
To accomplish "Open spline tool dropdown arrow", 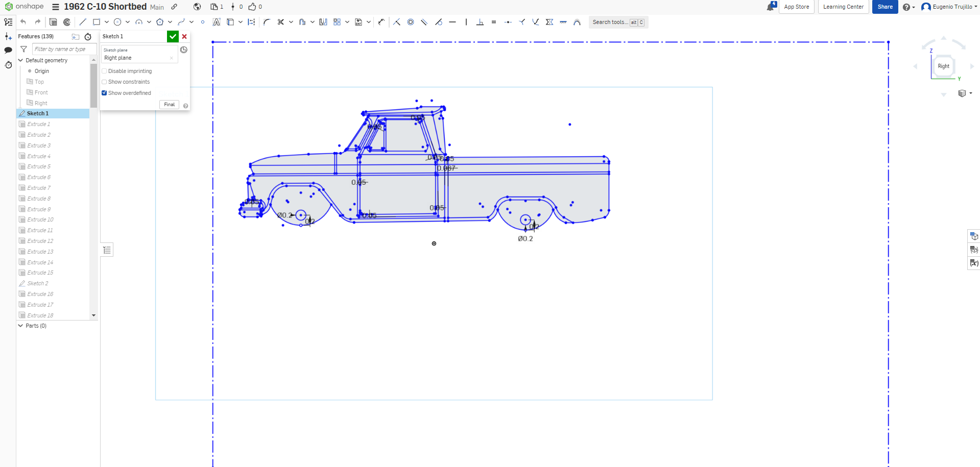I will (192, 22).
